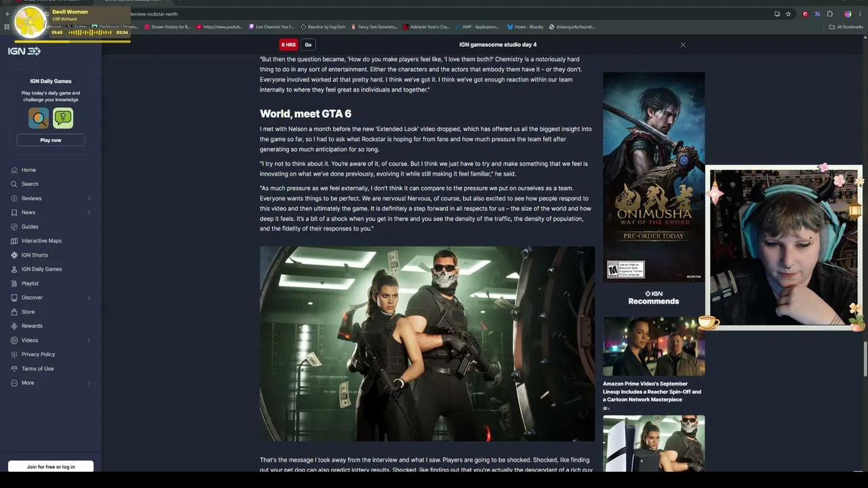Open the Onimusha Way of the Sword ad
The height and width of the screenshot is (488, 868).
coord(654,177)
